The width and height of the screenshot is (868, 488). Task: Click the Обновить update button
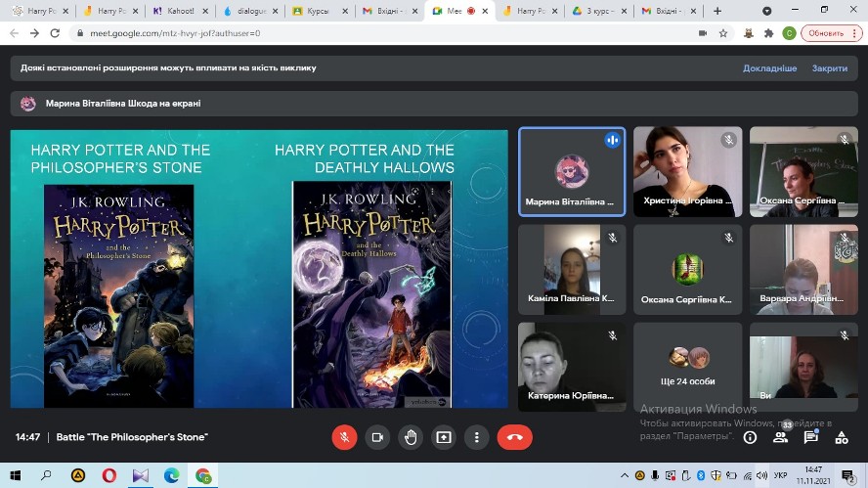coord(832,33)
